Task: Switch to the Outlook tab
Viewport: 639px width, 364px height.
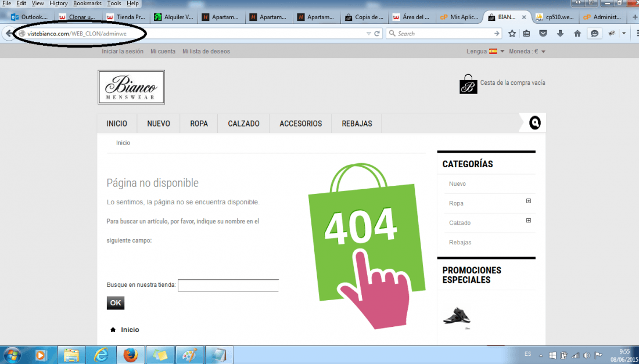Action: click(x=30, y=17)
